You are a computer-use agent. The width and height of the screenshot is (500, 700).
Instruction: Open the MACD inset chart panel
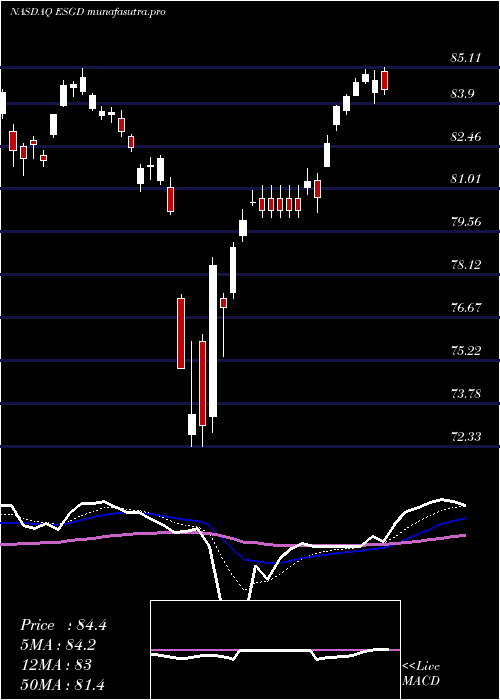pyautogui.click(x=275, y=650)
